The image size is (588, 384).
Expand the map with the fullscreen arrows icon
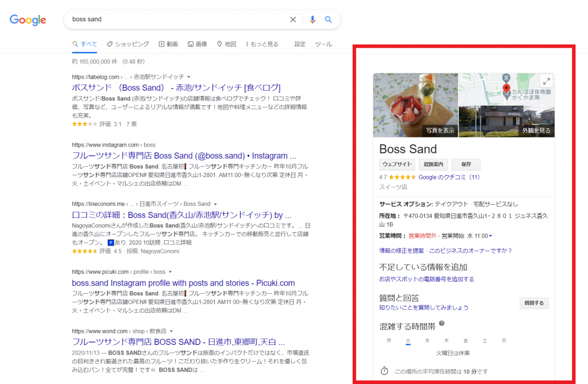[x=547, y=81]
